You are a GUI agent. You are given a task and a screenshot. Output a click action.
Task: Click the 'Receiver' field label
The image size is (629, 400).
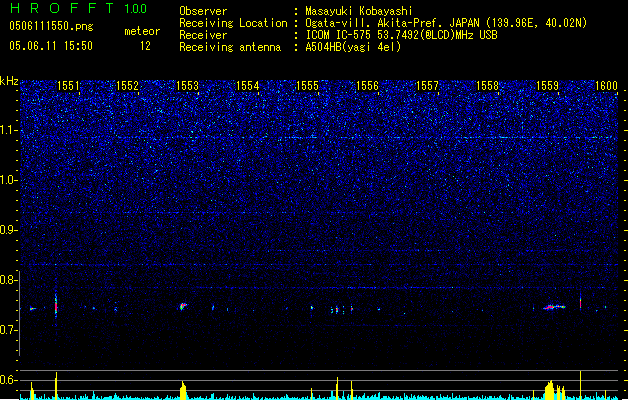click(x=203, y=35)
